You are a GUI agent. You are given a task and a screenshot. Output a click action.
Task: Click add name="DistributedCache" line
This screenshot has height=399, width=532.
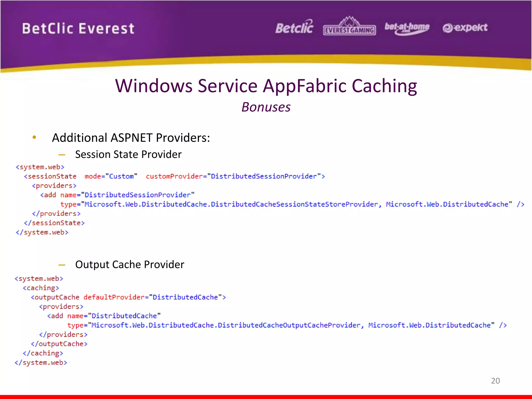104,316
